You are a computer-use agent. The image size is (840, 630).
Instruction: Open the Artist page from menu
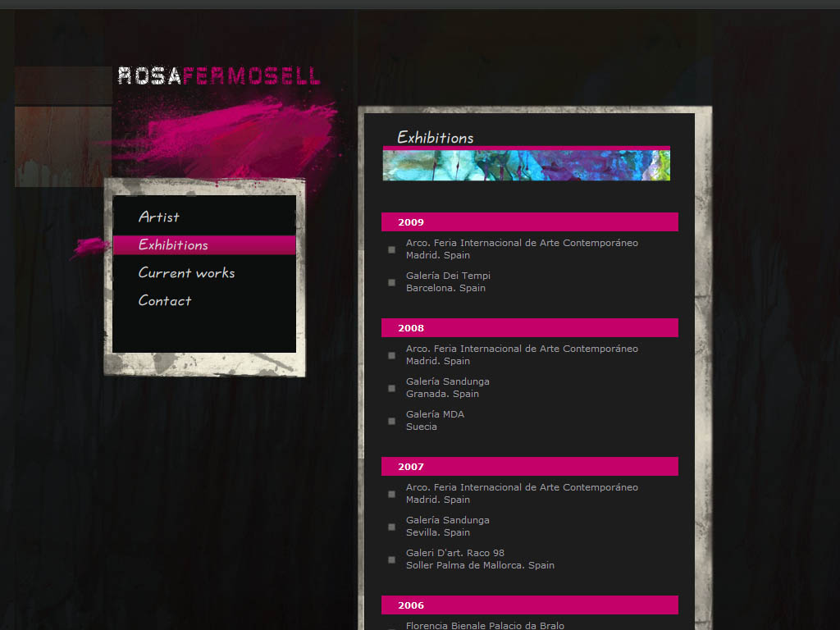[x=158, y=217]
